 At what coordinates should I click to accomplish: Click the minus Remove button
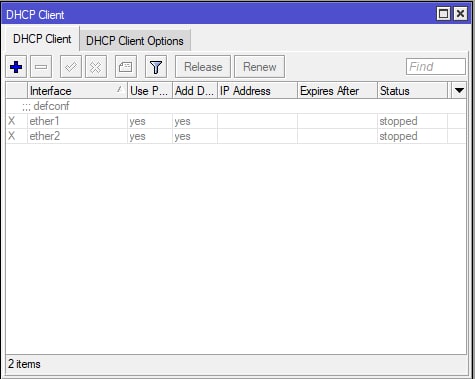click(41, 67)
